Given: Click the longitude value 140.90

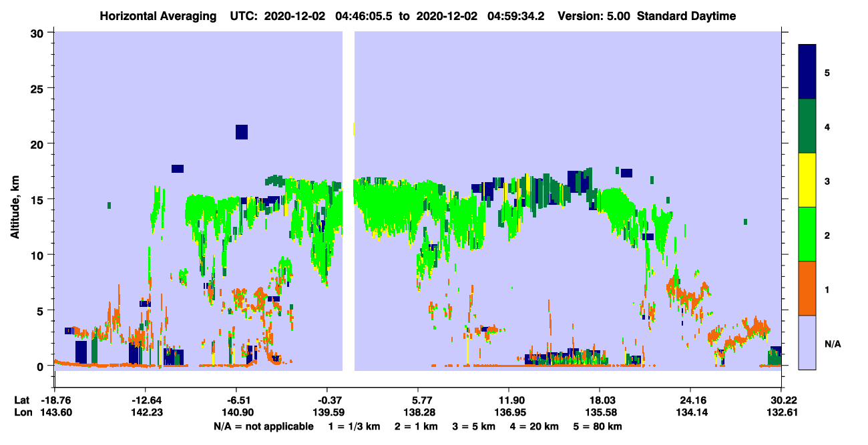Looking at the screenshot, I should click(236, 412).
